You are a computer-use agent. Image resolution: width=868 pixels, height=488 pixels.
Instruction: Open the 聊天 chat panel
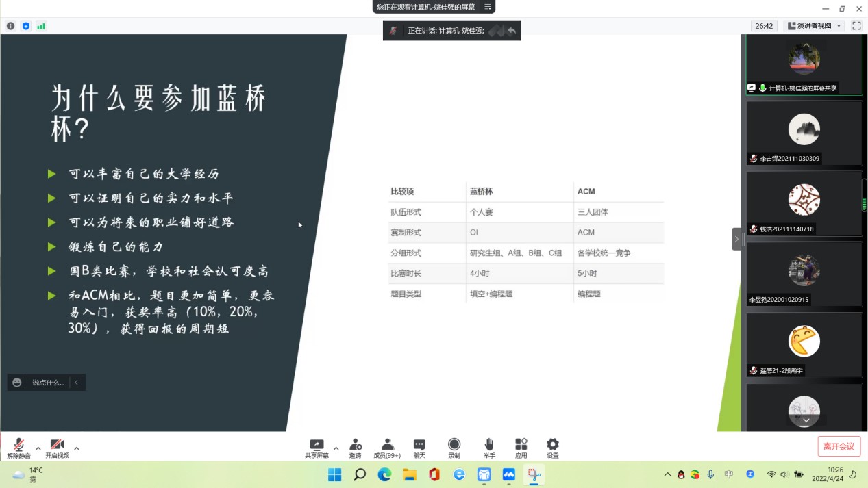(x=419, y=448)
